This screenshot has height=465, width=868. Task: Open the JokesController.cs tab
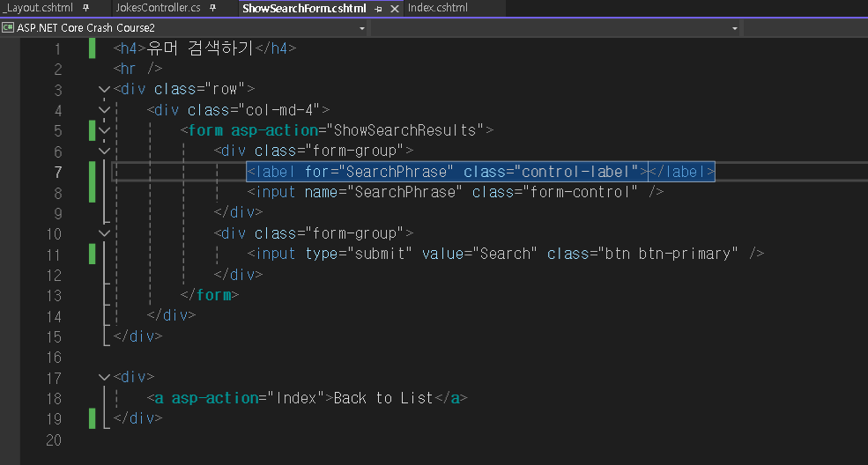click(x=158, y=8)
